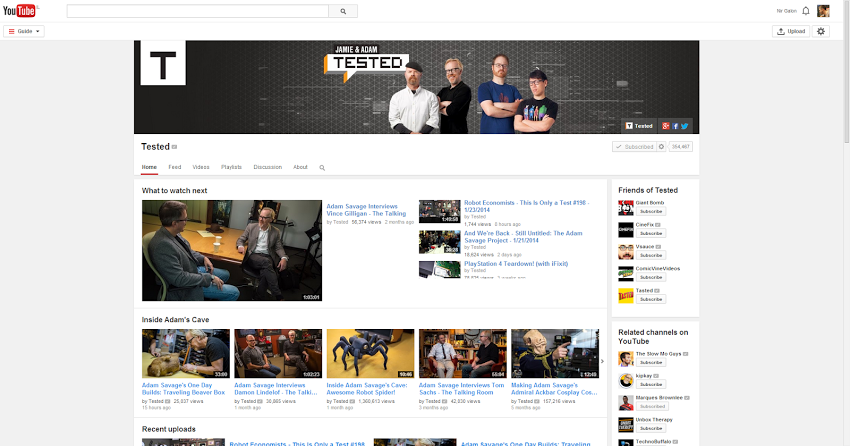Select the Discussion tab

point(268,167)
